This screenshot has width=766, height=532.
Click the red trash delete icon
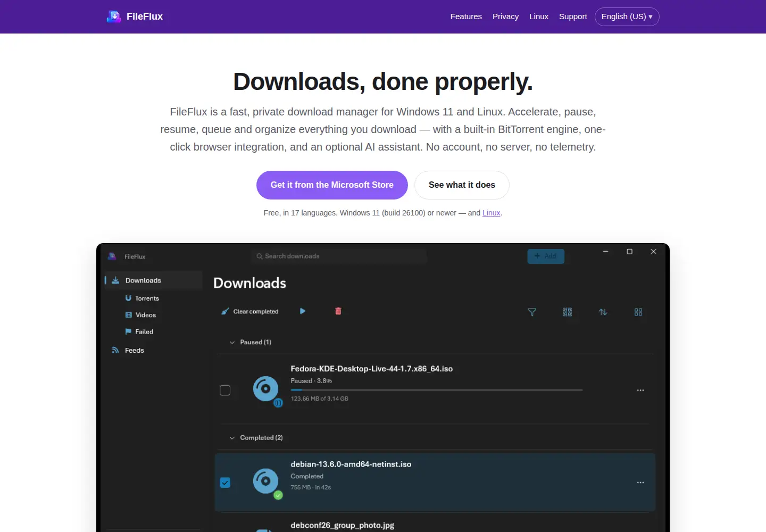click(338, 311)
